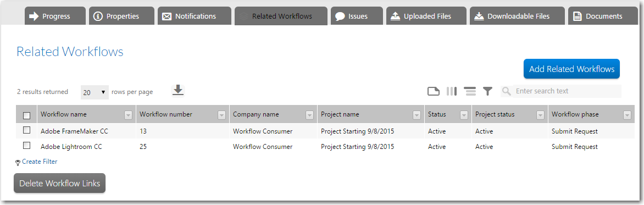Toggle the select-all header checkbox
644x205 pixels.
[27, 115]
